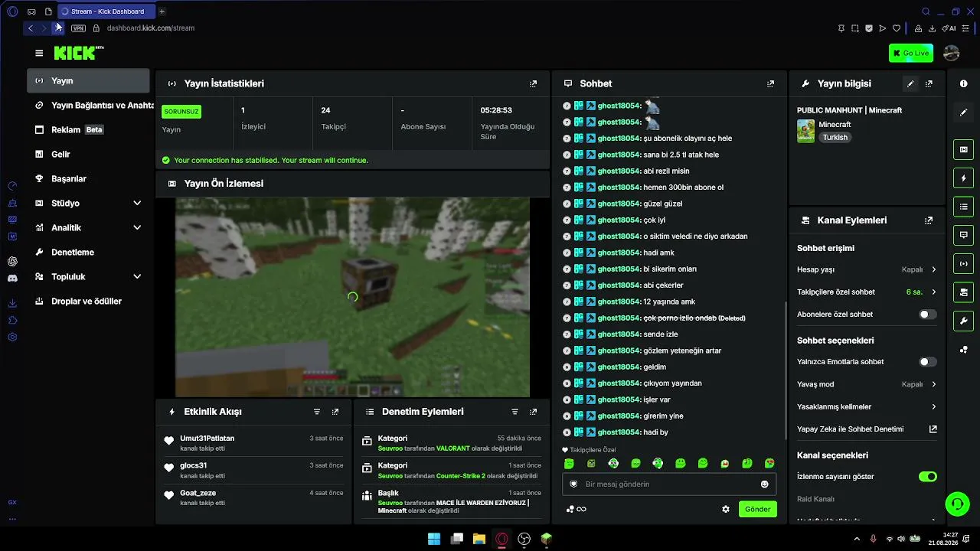Click the message input field
Image resolution: width=980 pixels, height=551 pixels.
(669, 484)
